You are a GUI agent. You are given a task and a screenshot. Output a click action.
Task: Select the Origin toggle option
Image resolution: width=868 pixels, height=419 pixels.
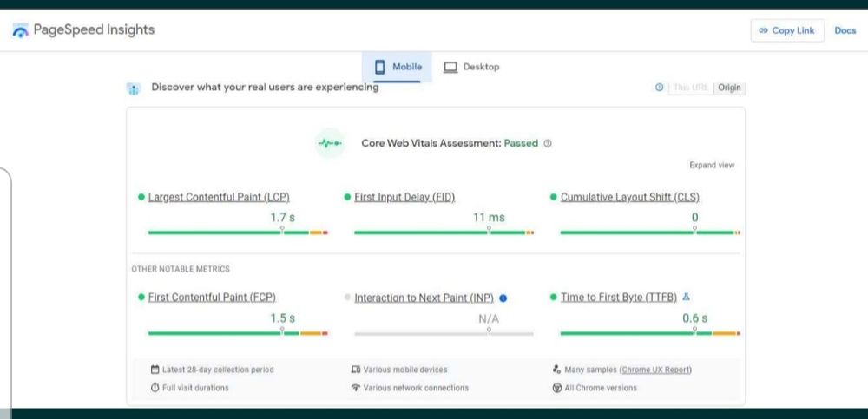pos(729,88)
